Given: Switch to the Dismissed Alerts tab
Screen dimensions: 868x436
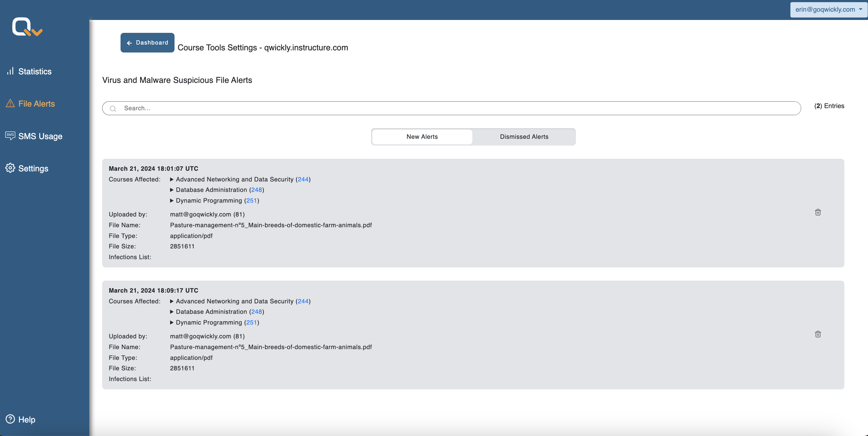Looking at the screenshot, I should click(524, 137).
